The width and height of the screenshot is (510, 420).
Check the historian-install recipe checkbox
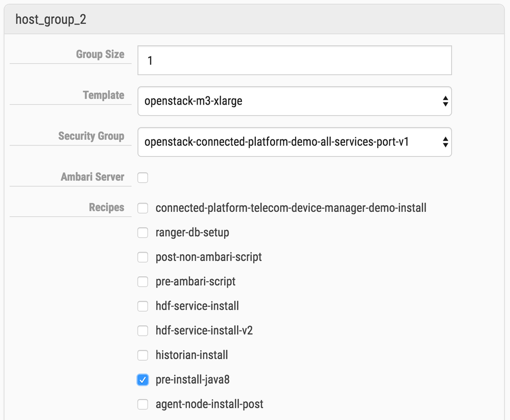coord(143,355)
